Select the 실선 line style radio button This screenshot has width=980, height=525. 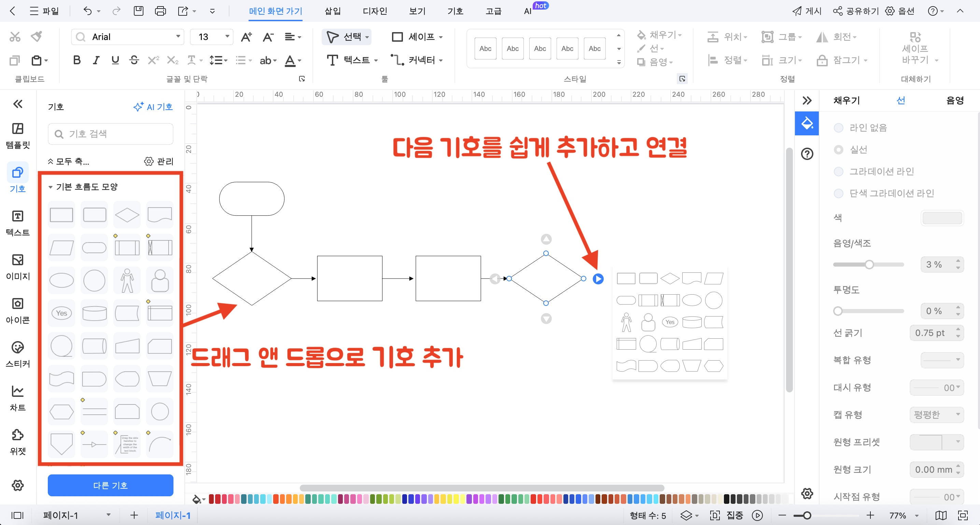(839, 150)
